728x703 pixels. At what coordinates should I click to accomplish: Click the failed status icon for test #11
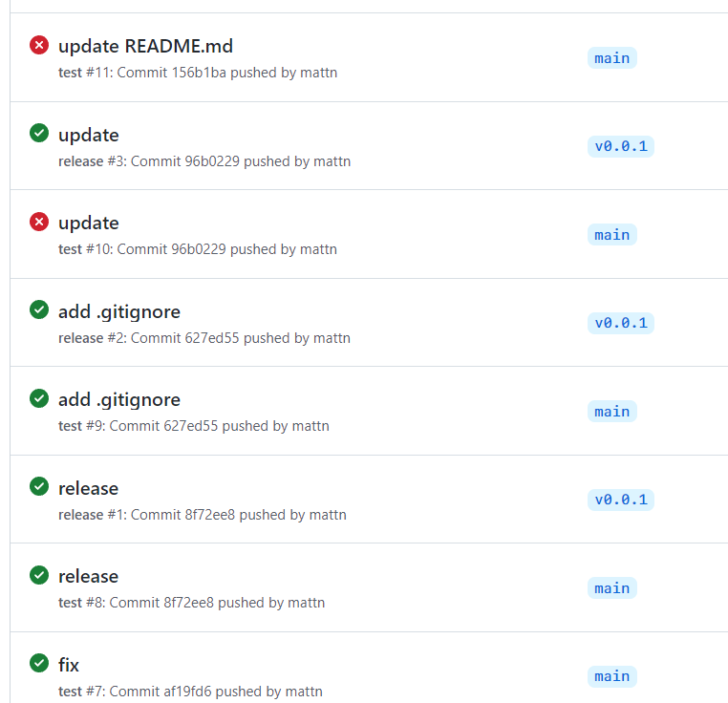coord(39,45)
